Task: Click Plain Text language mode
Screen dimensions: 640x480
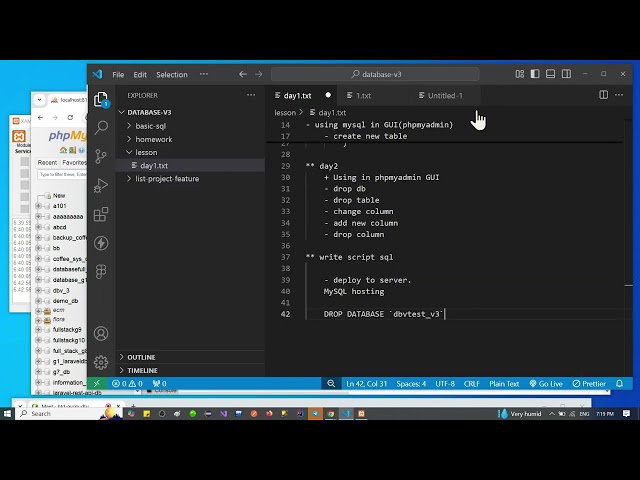Action: coord(504,384)
